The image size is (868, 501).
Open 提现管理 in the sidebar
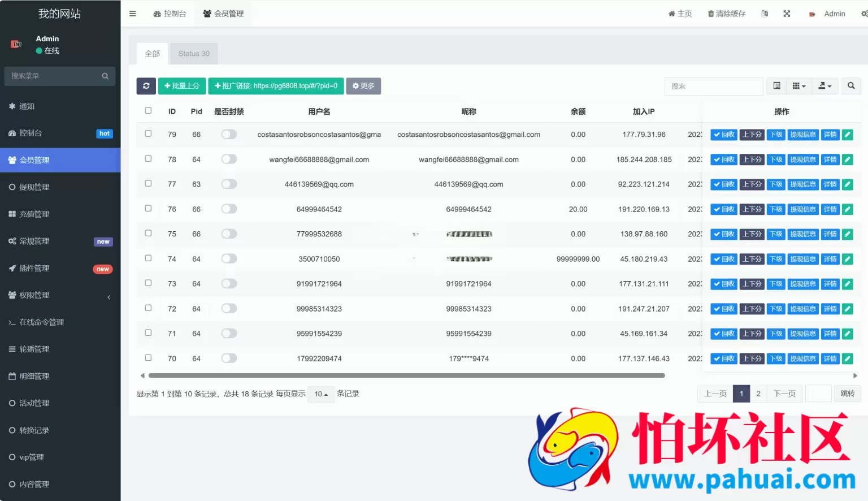pyautogui.click(x=60, y=187)
